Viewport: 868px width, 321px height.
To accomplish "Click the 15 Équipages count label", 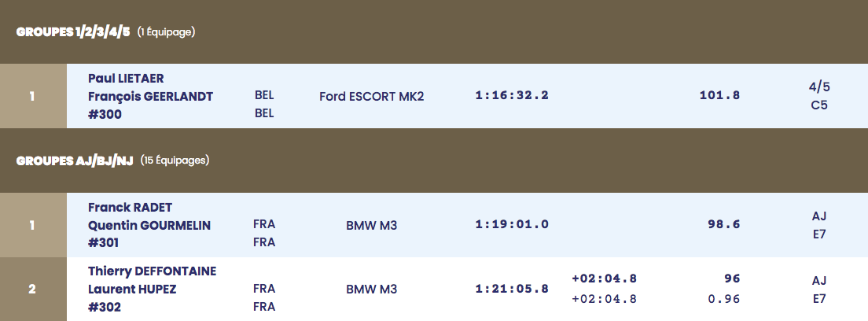I will 175,160.
